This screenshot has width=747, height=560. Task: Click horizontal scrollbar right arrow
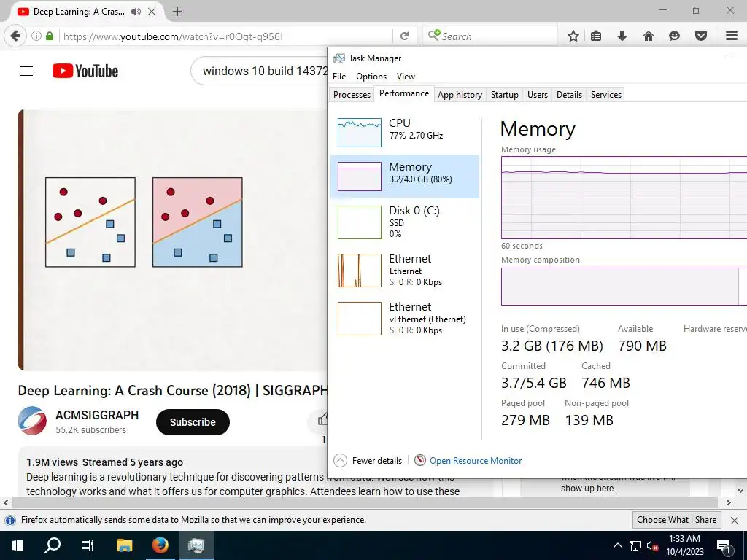tap(729, 503)
